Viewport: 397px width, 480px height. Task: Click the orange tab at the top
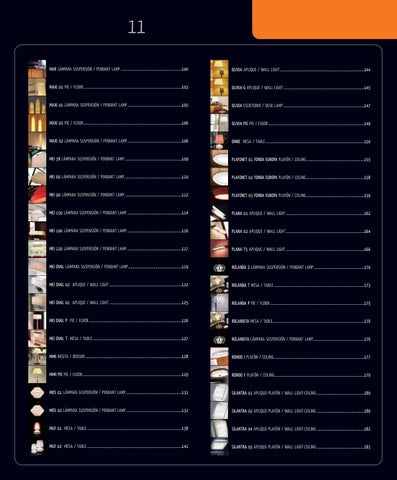click(325, 19)
